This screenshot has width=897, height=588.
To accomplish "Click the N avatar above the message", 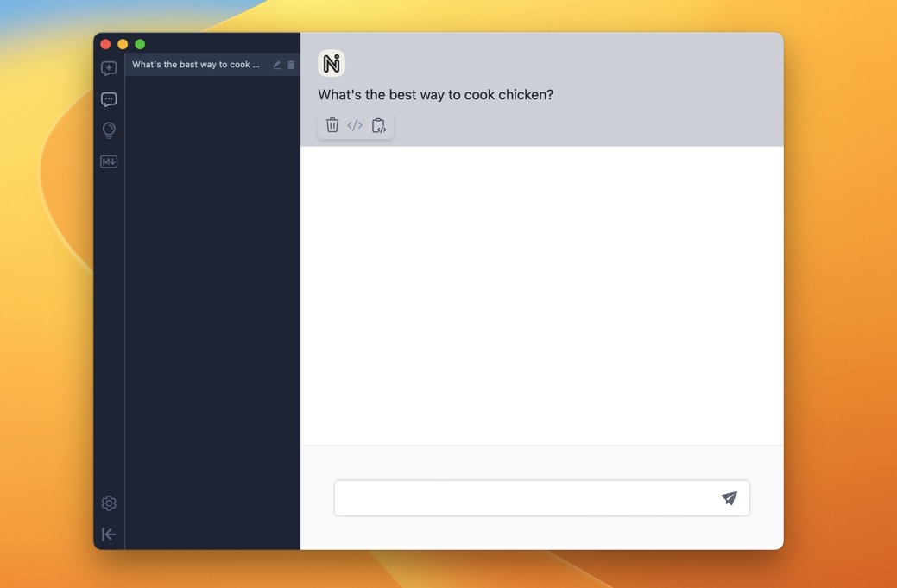I will [x=332, y=63].
